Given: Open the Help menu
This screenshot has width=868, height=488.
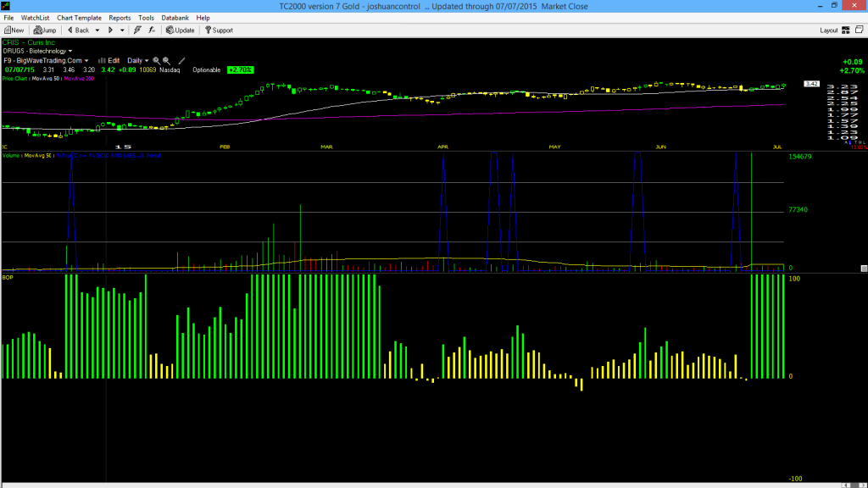Looking at the screenshot, I should (203, 18).
